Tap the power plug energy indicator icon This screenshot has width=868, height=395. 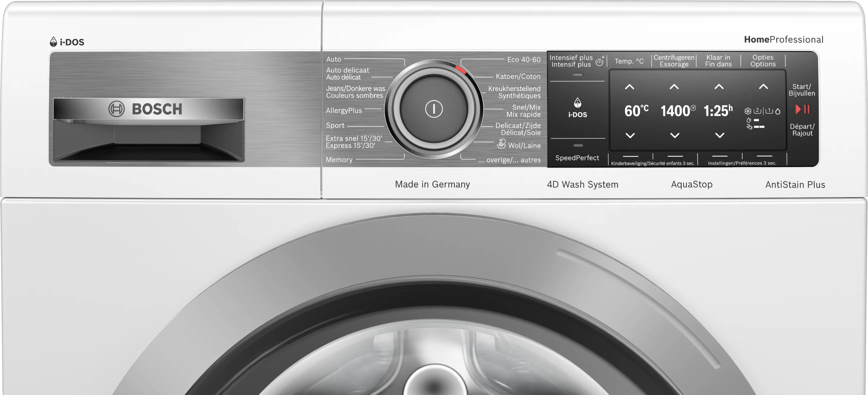pos(749,127)
